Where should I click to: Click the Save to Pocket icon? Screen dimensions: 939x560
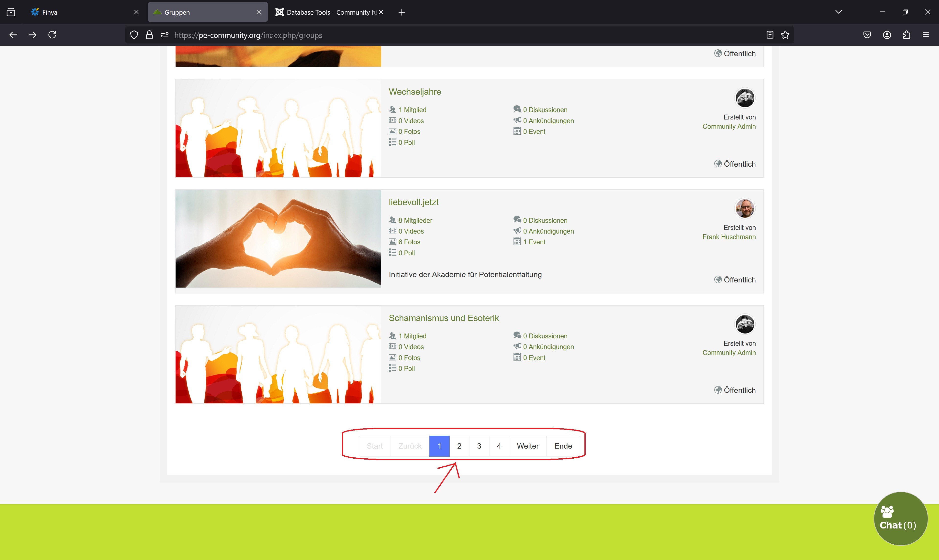tap(867, 35)
